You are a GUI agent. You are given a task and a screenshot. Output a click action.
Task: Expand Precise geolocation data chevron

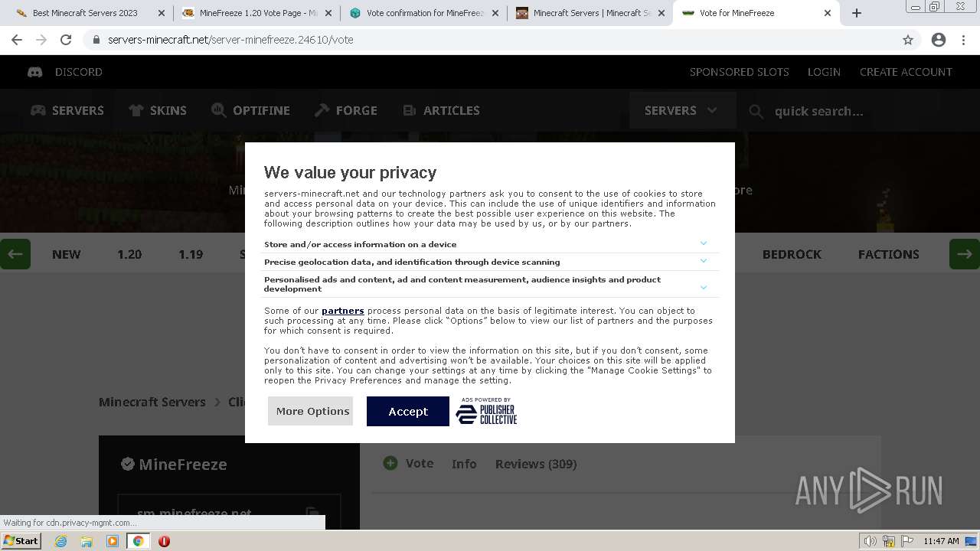pyautogui.click(x=704, y=261)
